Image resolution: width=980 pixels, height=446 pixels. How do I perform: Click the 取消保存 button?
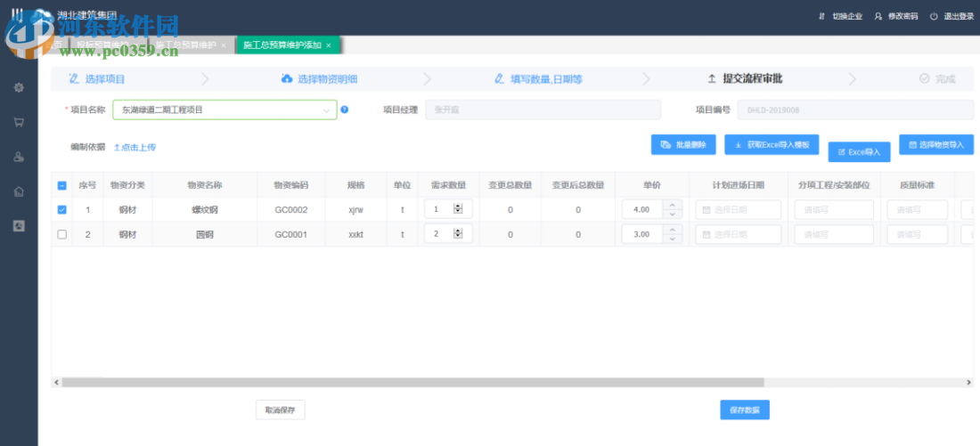pyautogui.click(x=280, y=410)
